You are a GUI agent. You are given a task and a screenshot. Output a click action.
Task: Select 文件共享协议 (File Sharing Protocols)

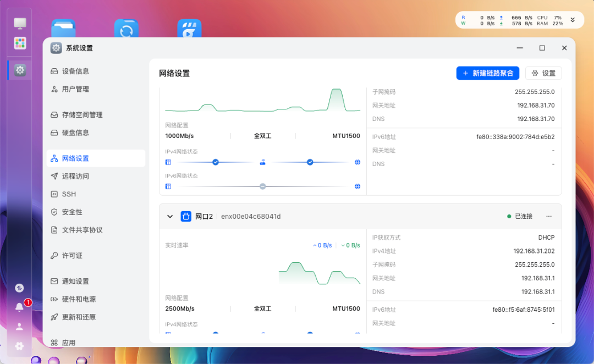83,230
